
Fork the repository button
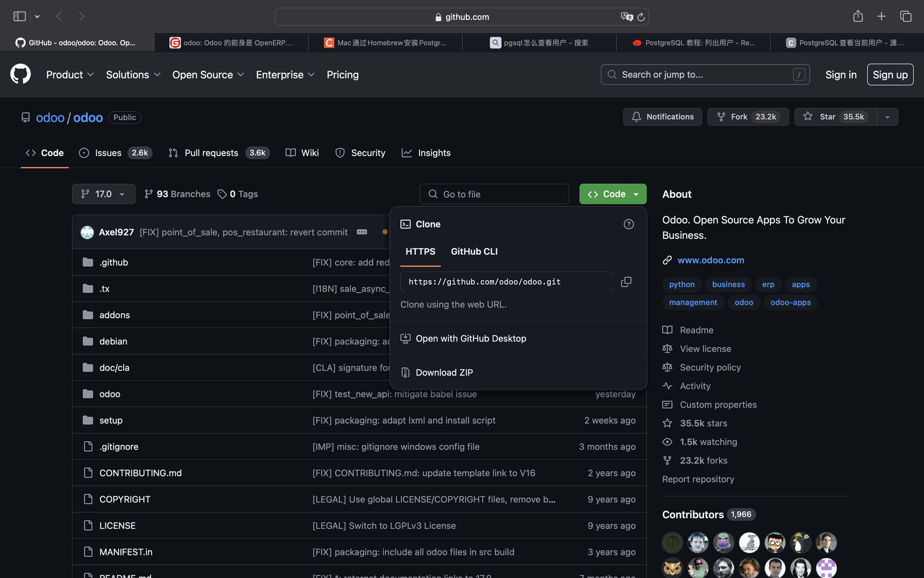tap(748, 117)
